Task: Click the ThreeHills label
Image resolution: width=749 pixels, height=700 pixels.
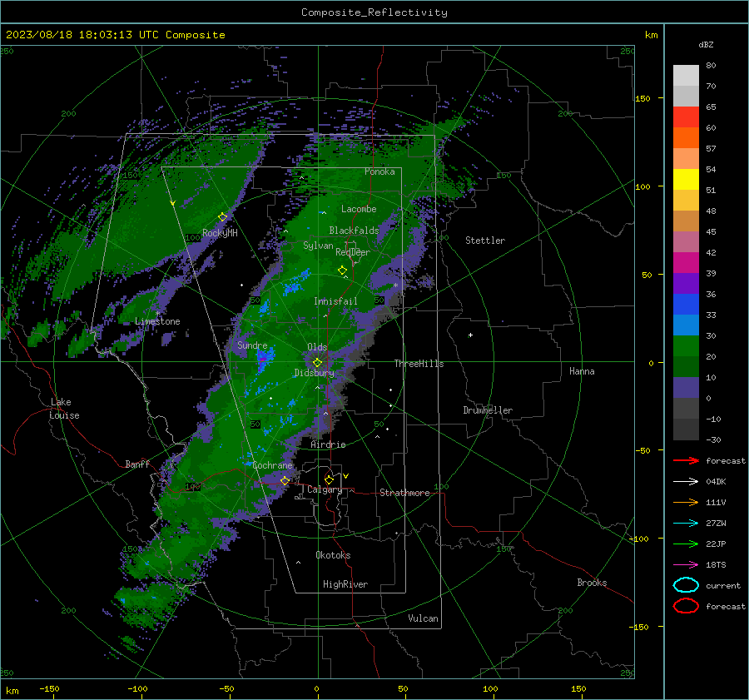Action: pos(419,364)
